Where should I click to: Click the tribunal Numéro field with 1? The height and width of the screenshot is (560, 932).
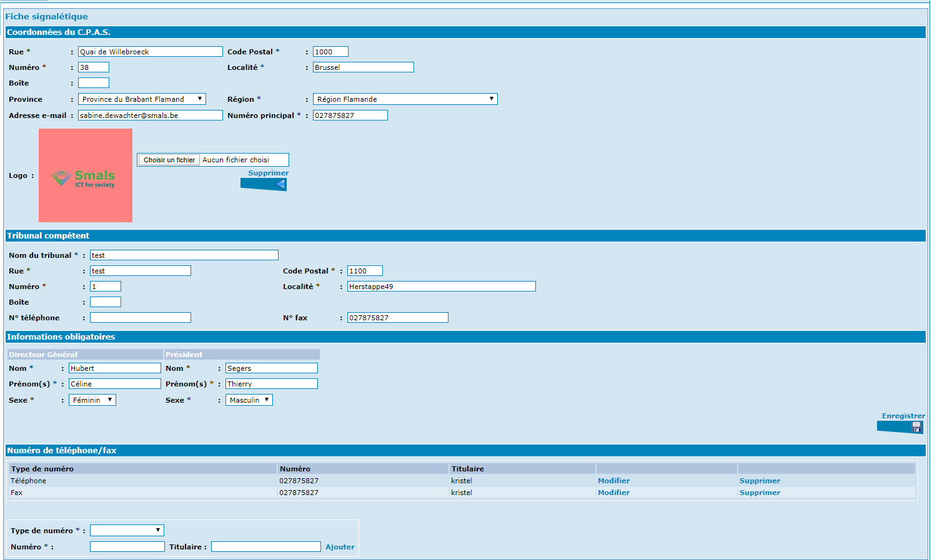[x=106, y=287]
